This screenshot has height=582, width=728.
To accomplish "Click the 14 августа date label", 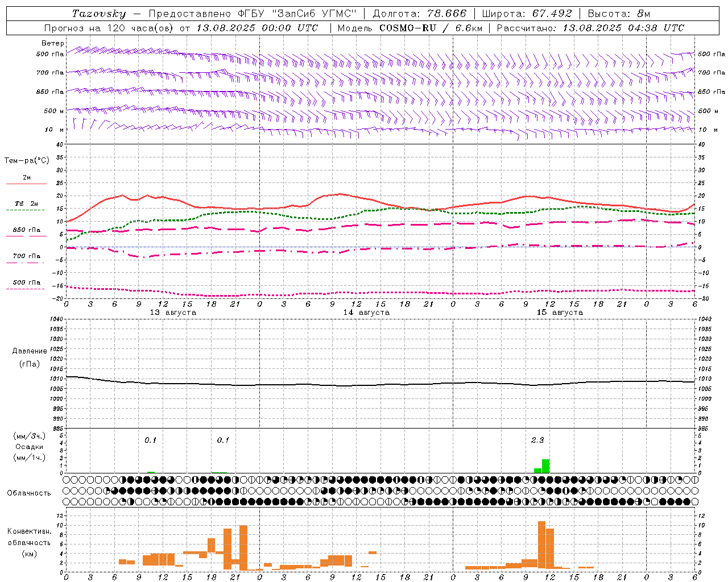I will coord(366,313).
